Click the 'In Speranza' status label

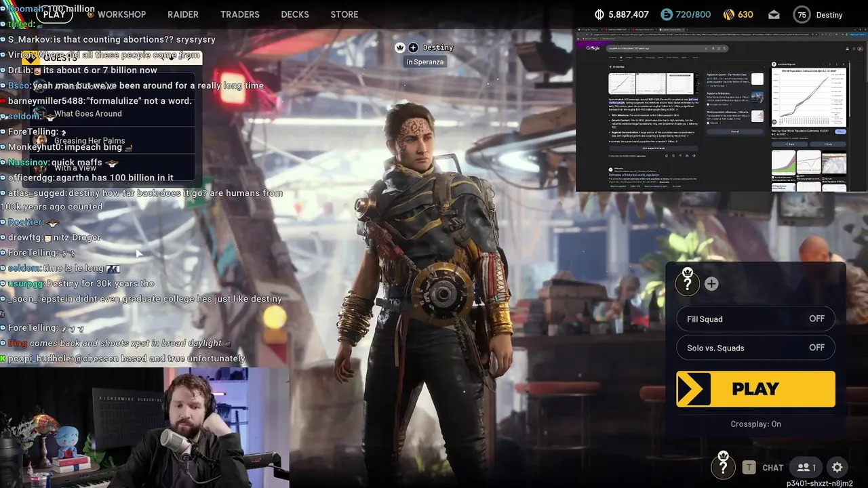[x=425, y=62]
